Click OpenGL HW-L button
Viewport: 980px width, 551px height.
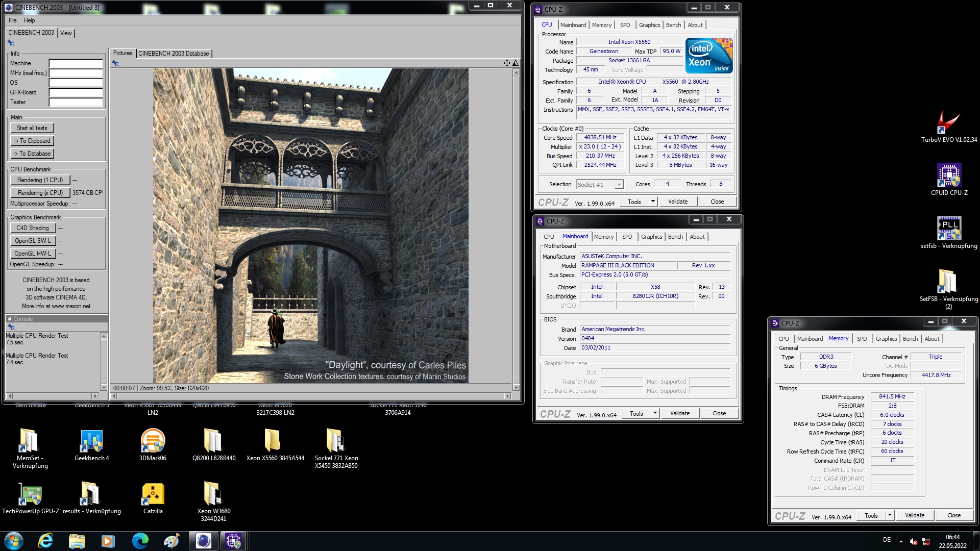pos(33,254)
